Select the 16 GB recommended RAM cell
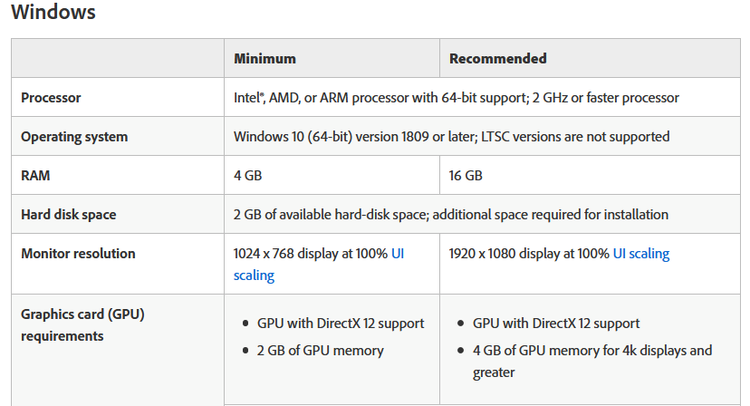The image size is (750, 406). coord(466,175)
